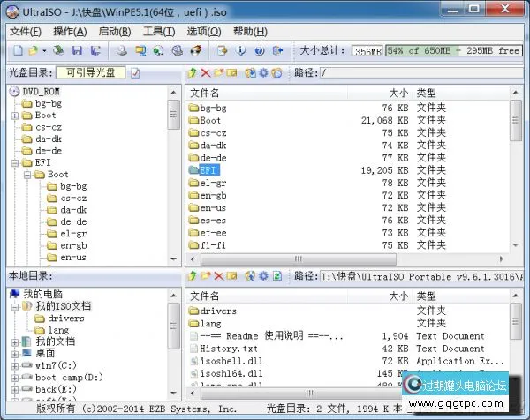Screen dimensions: 530x420
Task: Save the ISO with the floppy disk icon
Action: click(77, 50)
